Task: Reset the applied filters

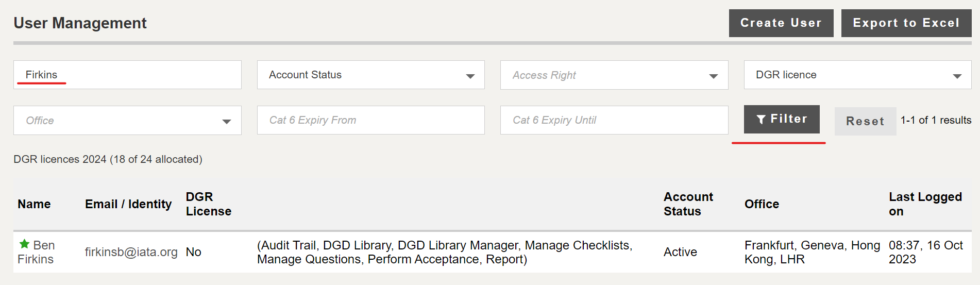Action: pyautogui.click(x=865, y=121)
